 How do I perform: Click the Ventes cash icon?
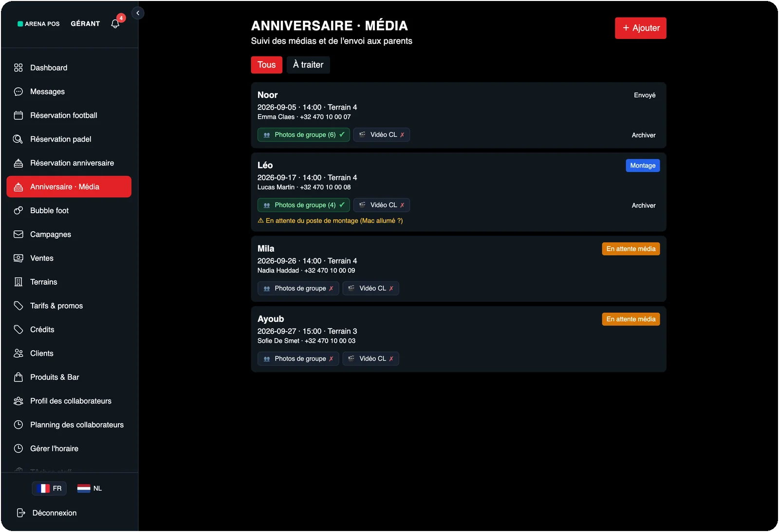click(19, 258)
